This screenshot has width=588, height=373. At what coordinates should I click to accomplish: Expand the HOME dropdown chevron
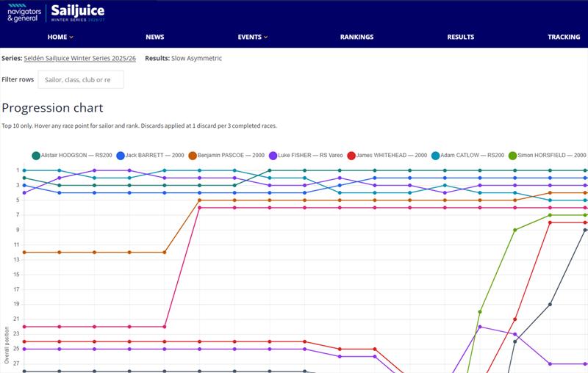[71, 37]
